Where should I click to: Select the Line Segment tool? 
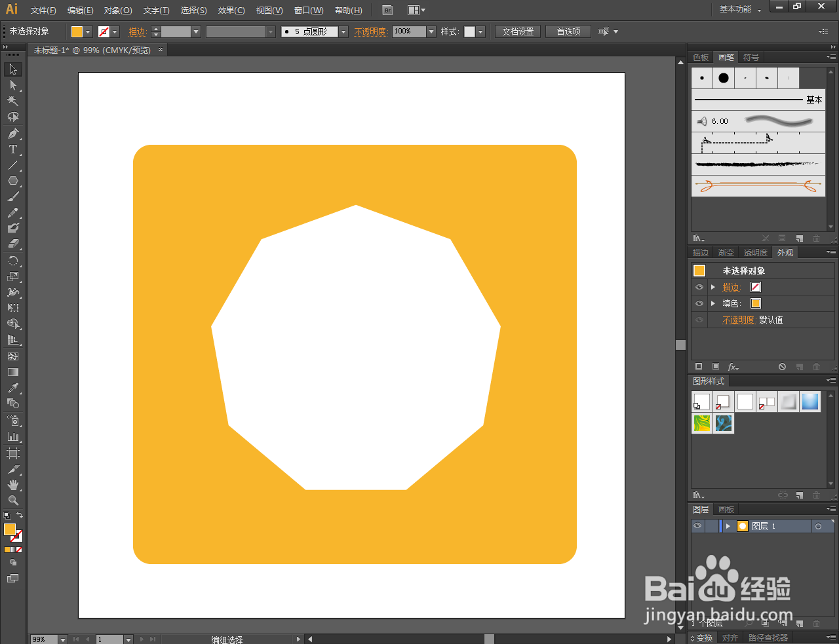click(13, 165)
